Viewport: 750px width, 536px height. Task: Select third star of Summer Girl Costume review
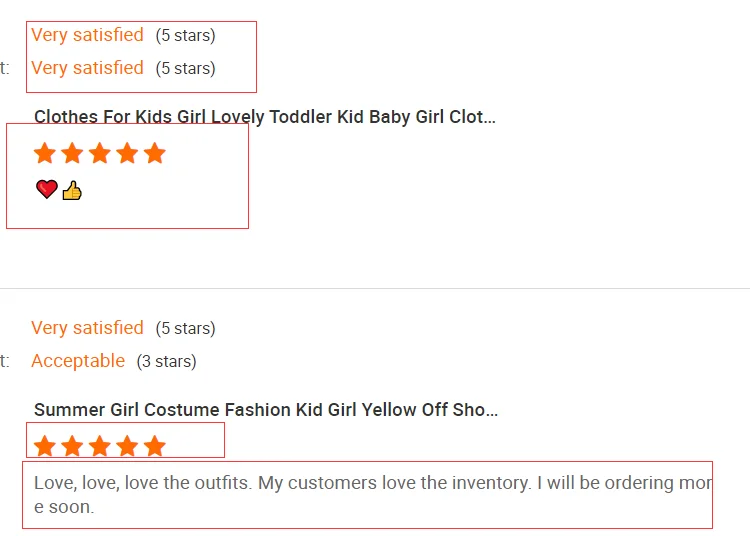(x=99, y=446)
